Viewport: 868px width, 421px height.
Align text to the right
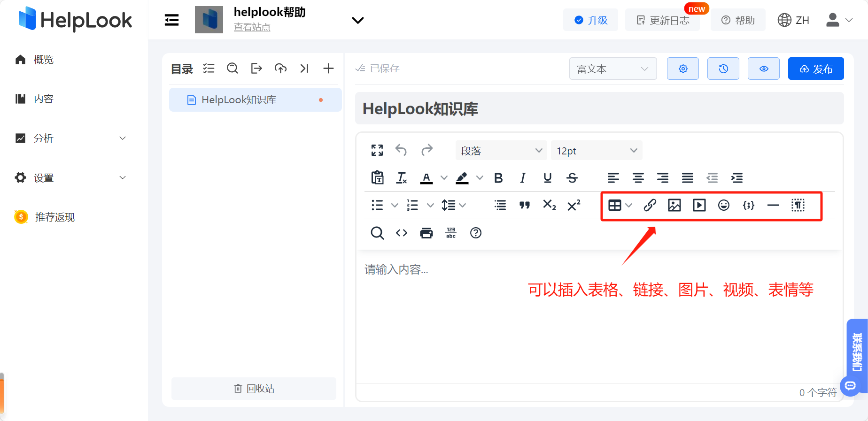[663, 178]
